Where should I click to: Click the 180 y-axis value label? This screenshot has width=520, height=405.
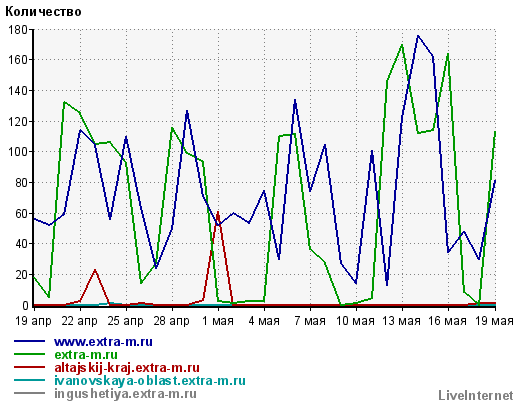[x=18, y=30]
